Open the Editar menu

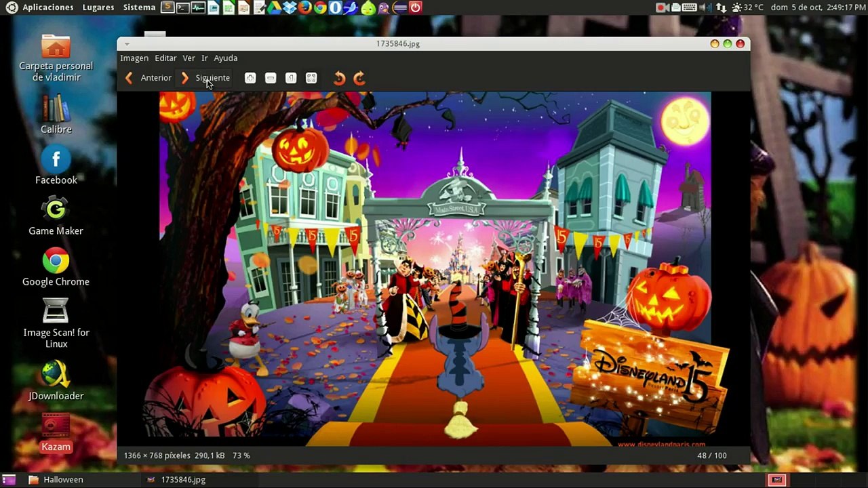(165, 58)
